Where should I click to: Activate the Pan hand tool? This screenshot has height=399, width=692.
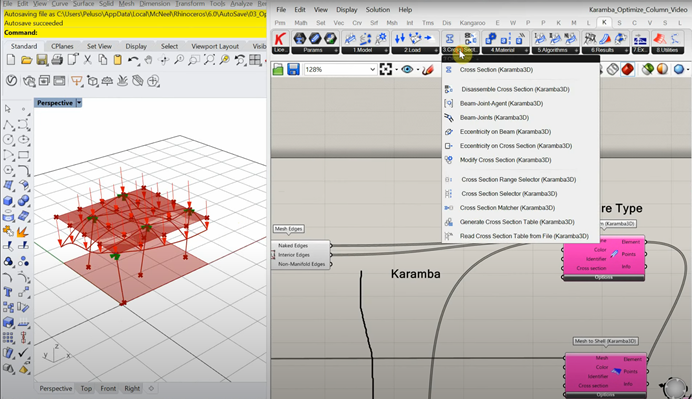(148, 60)
